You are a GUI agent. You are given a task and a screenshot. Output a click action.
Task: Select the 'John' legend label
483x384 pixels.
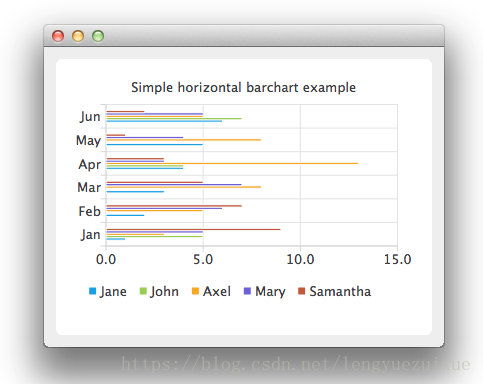point(164,292)
